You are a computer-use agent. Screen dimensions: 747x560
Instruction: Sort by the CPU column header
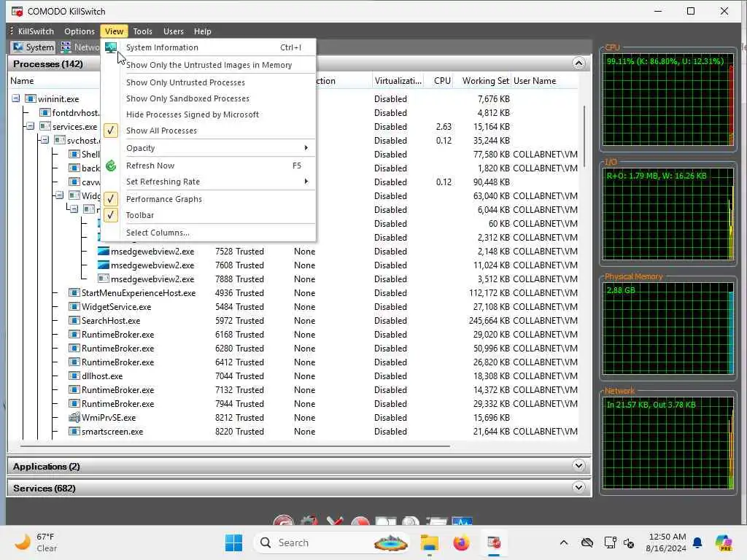442,81
